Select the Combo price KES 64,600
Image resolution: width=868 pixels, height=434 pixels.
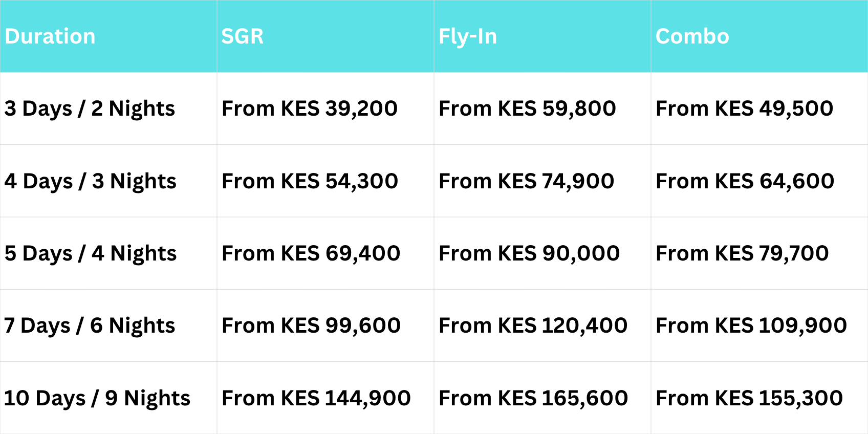point(745,181)
